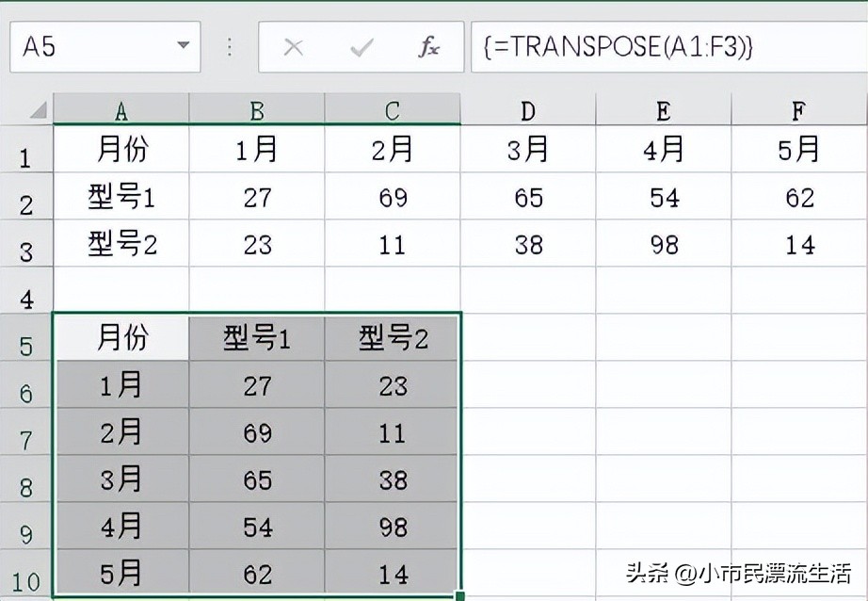Click the 型号2 header in transposed table
868x601 pixels.
click(394, 339)
